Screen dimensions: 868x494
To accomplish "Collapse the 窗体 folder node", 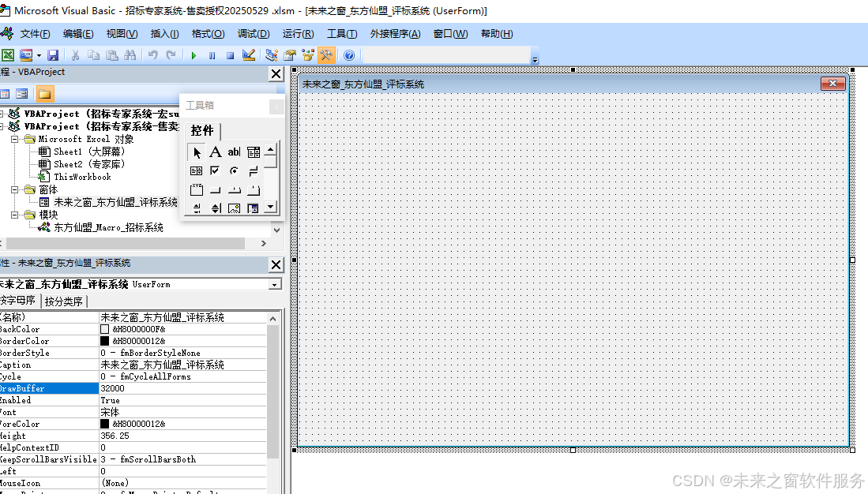I will pos(15,189).
